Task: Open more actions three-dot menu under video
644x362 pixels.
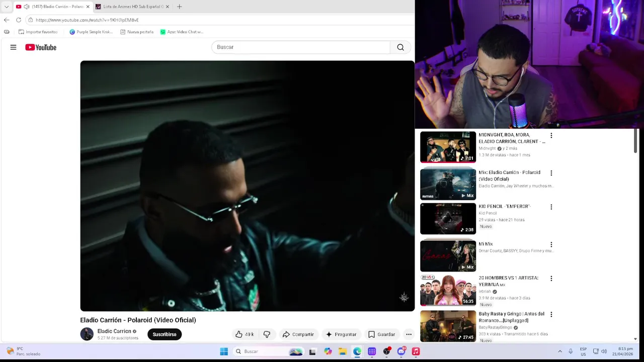Action: click(x=409, y=334)
